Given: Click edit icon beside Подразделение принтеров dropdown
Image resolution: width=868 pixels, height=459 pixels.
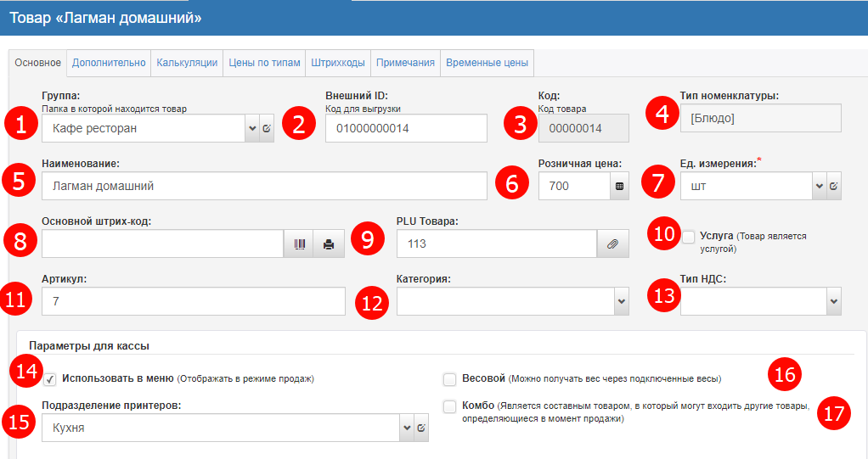Looking at the screenshot, I should (x=421, y=428).
